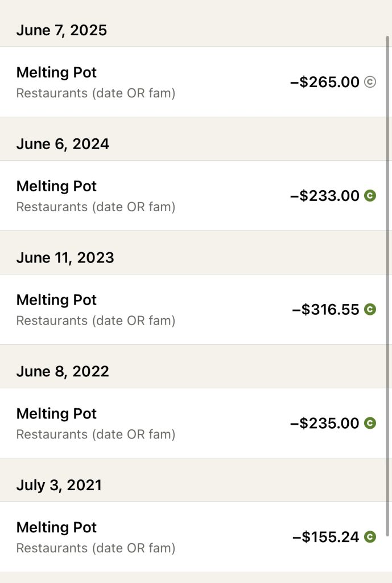
Task: Click the June 7, 2025 date header
Action: 61,30
